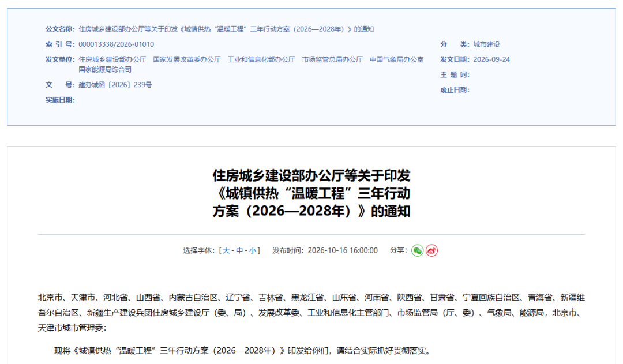Click the category value 城市建设
Image resolution: width=623 pixels, height=364 pixels.
coord(486,44)
